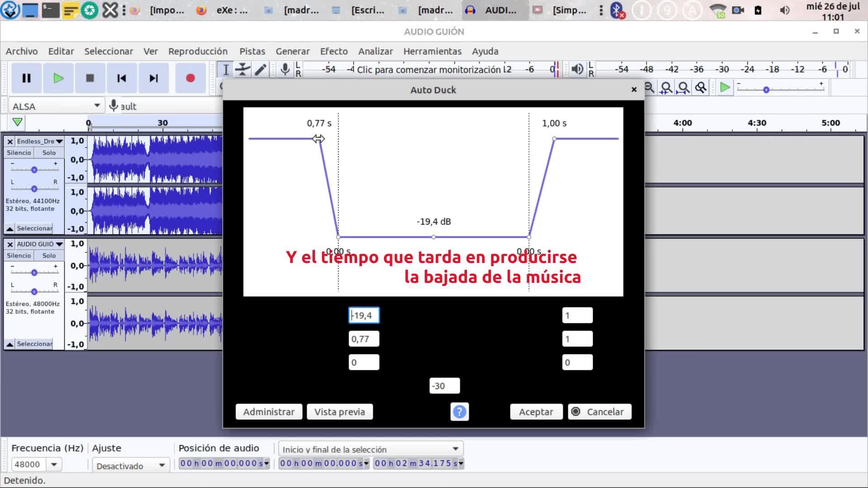Click the Aceptar button
Screen dimensions: 868x488
click(536, 412)
